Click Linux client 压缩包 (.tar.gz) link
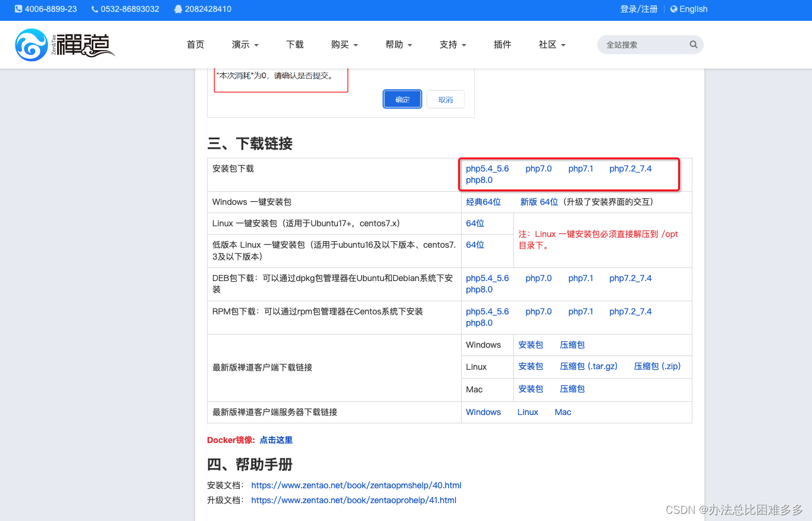 (x=588, y=366)
